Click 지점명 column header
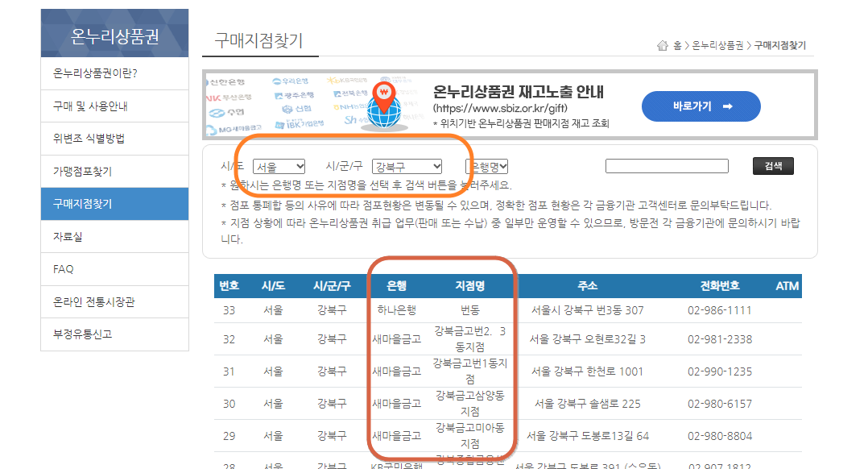The width and height of the screenshot is (868, 469). [x=470, y=286]
